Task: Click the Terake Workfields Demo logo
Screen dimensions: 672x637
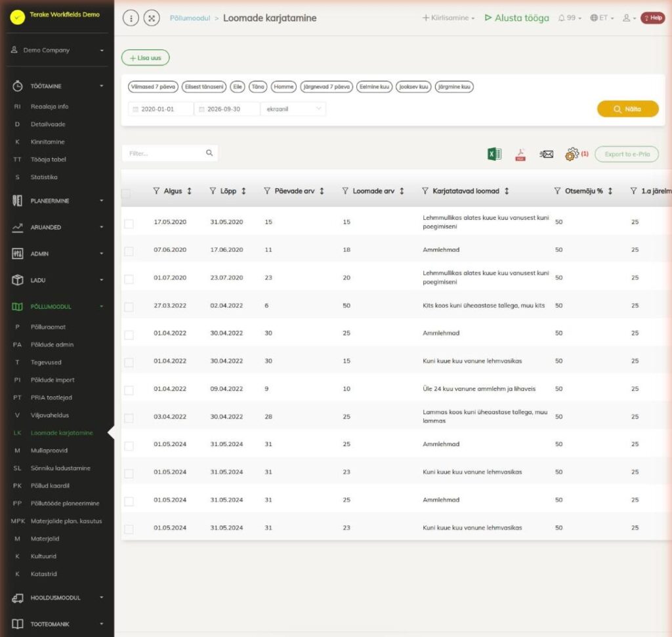Action: (18, 17)
